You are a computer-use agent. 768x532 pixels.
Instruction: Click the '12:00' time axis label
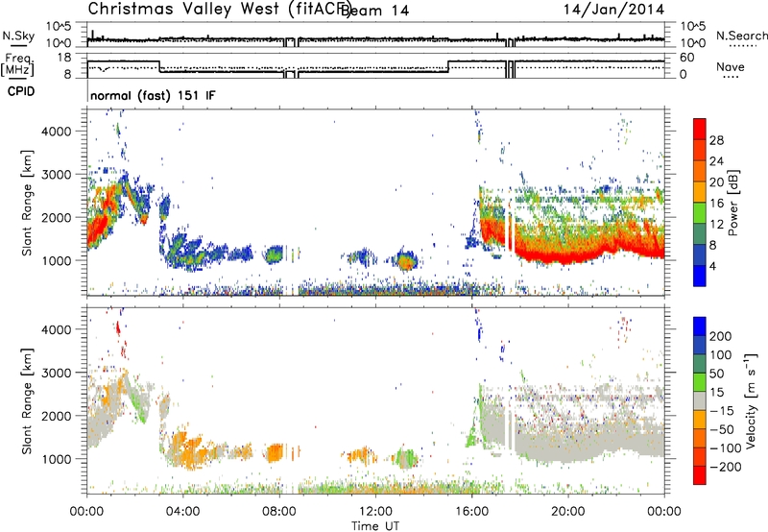coord(375,512)
